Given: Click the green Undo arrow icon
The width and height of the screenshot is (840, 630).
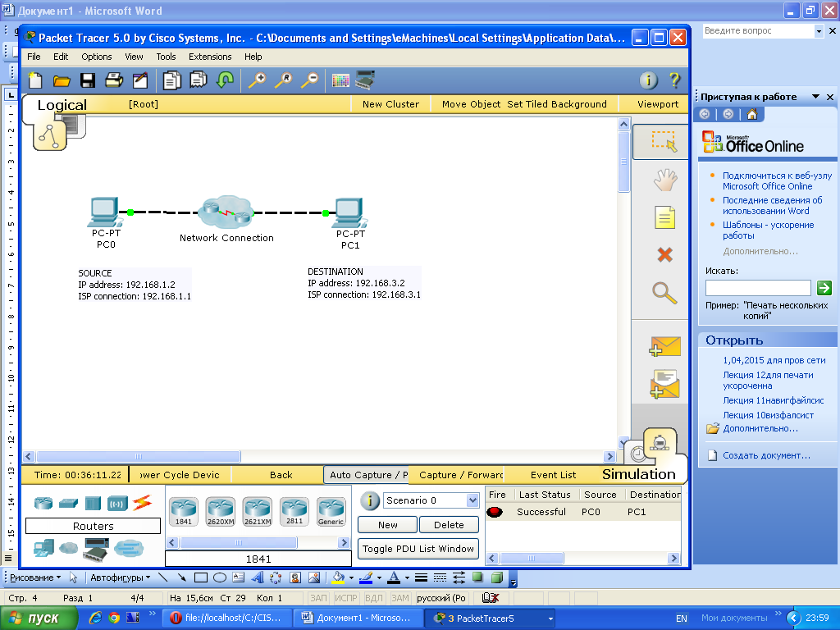Looking at the screenshot, I should (225, 80).
